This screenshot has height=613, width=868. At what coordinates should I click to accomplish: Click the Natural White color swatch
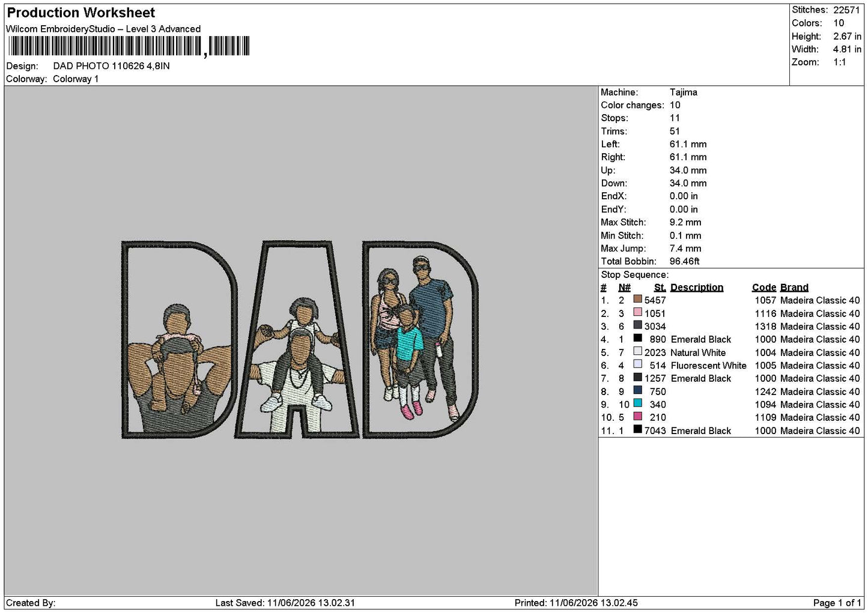pos(637,351)
